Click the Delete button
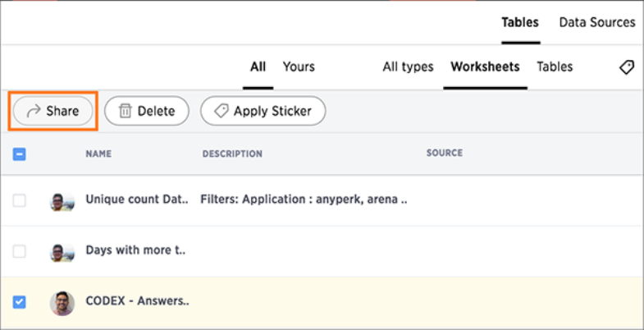The height and width of the screenshot is (330, 644). tap(147, 111)
